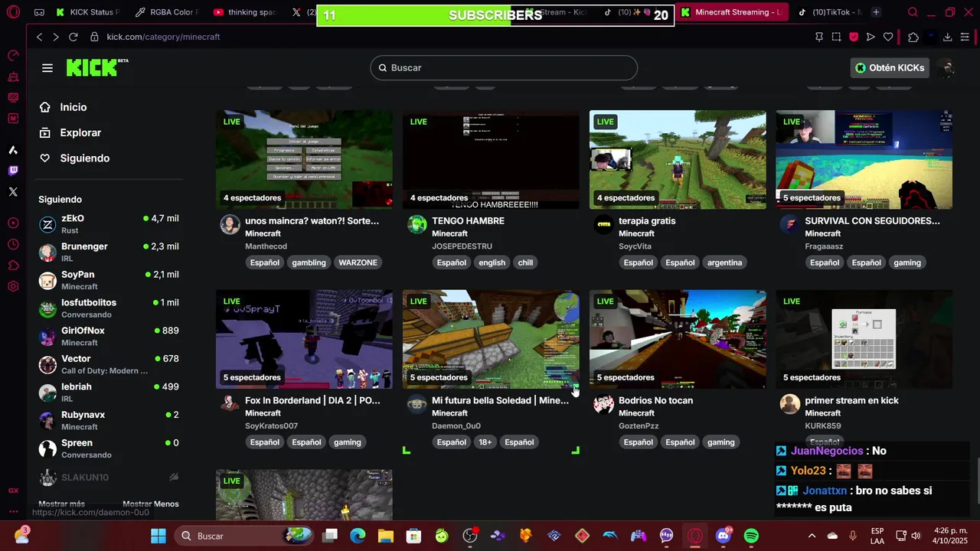Click the Windows taskbar Buscar search box

click(243, 536)
